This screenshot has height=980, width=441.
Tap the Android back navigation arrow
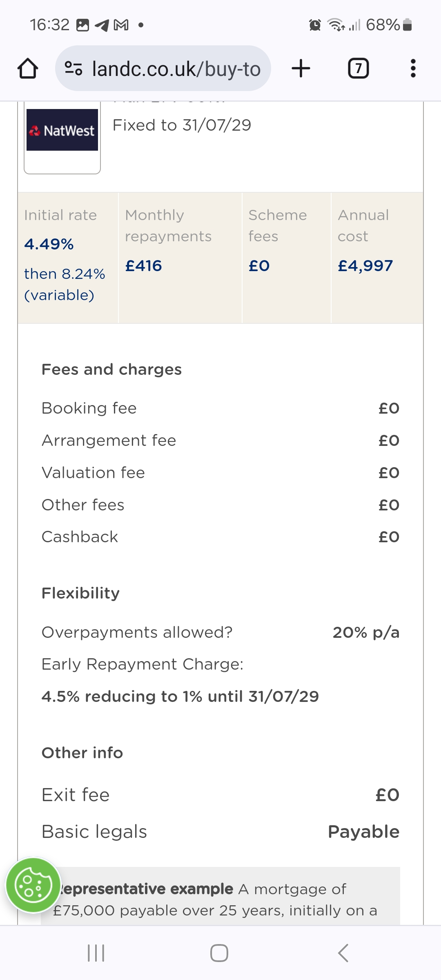[343, 953]
